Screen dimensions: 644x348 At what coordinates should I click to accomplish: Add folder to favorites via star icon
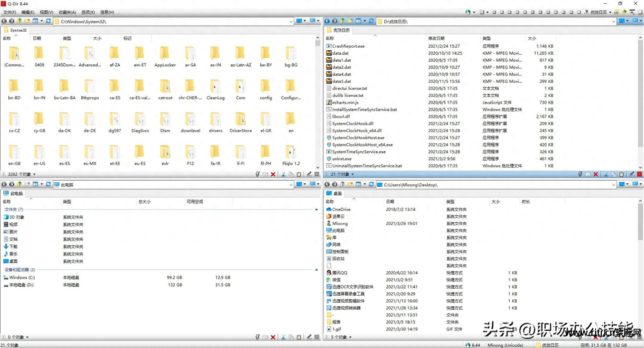click(625, 12)
